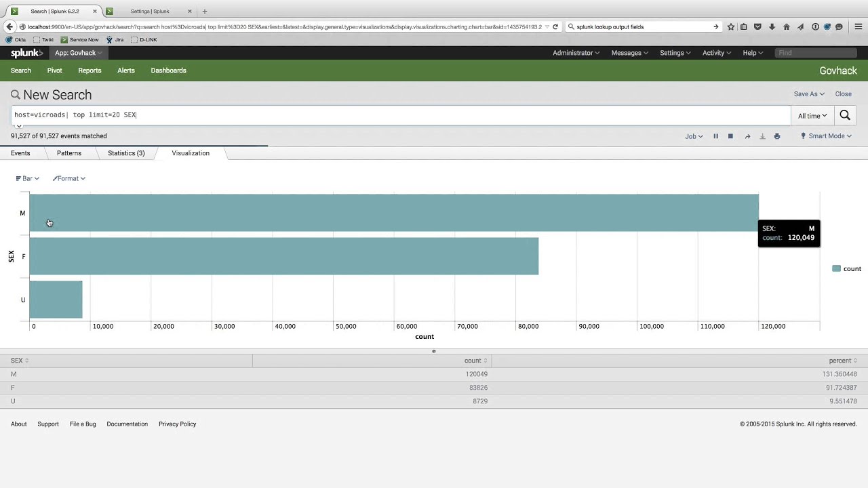
Task: Go to the Pivot nav item
Action: pos(55,70)
